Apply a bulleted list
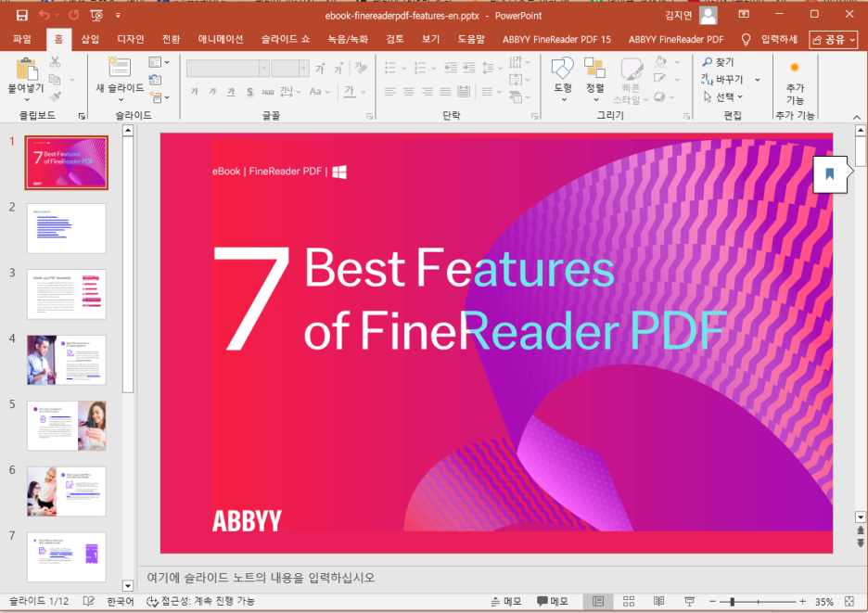 pos(390,68)
